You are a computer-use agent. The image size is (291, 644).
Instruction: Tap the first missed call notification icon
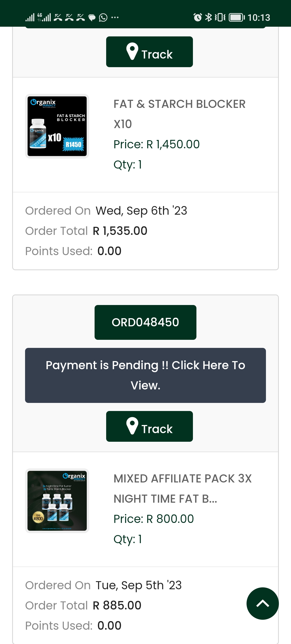[58, 18]
